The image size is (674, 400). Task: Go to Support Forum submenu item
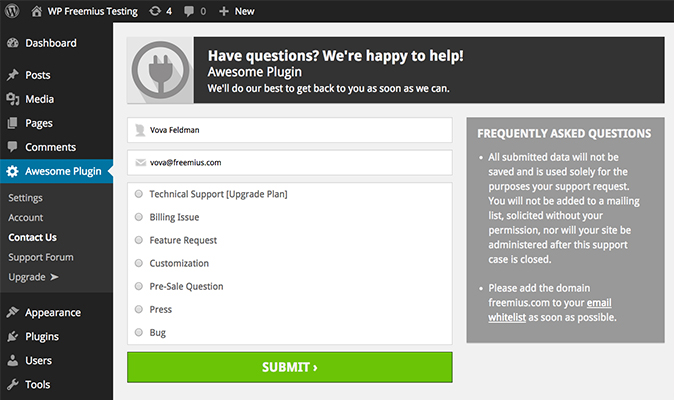40,257
